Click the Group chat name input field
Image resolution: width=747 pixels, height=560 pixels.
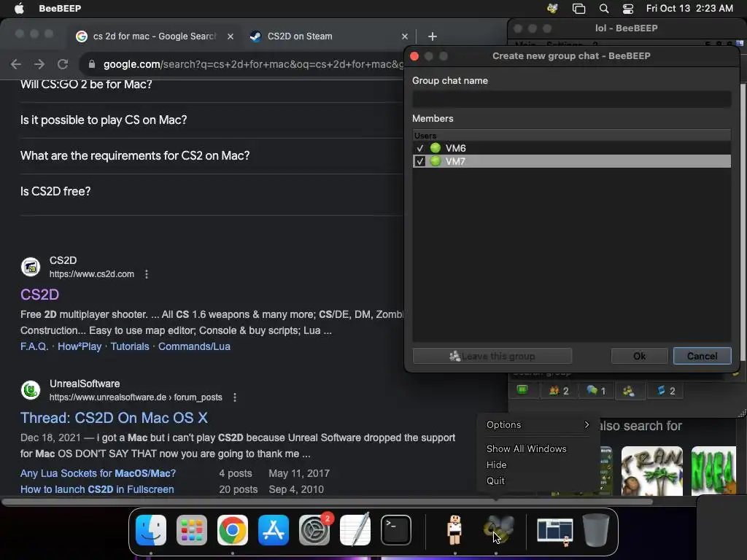tap(572, 99)
